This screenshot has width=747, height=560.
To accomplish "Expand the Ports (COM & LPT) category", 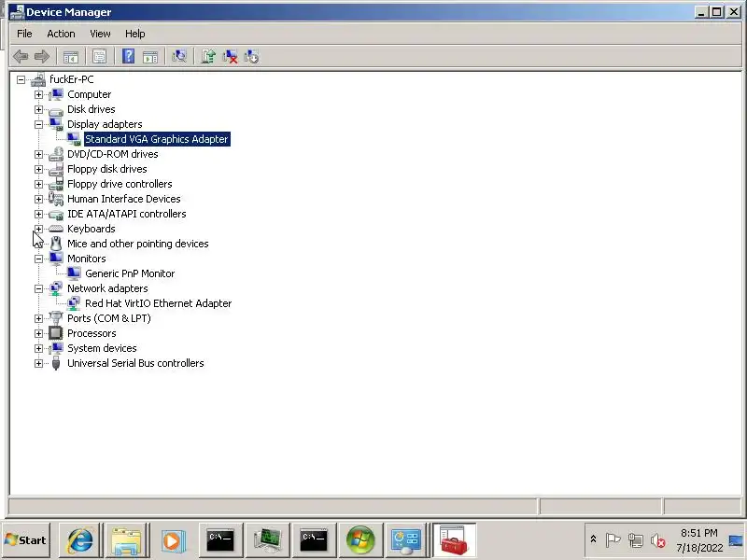I will tap(38, 318).
